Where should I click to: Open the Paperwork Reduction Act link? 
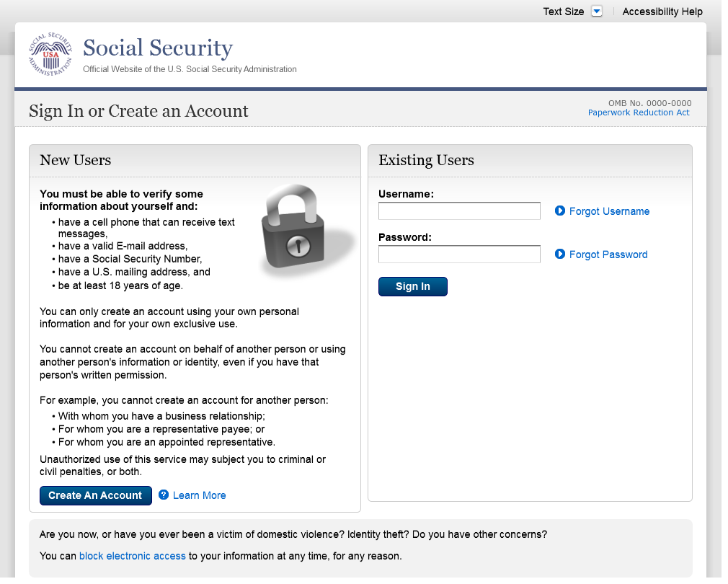[639, 112]
